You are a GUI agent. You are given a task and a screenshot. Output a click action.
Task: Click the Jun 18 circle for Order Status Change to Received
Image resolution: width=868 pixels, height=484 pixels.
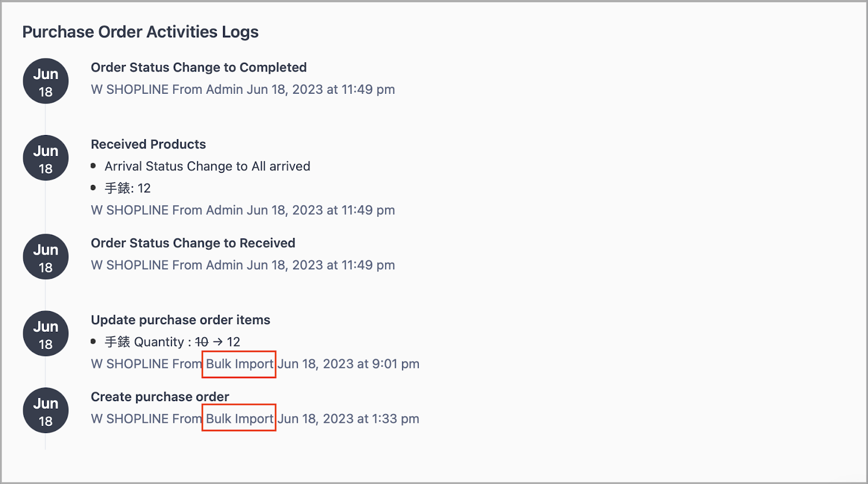pos(45,256)
